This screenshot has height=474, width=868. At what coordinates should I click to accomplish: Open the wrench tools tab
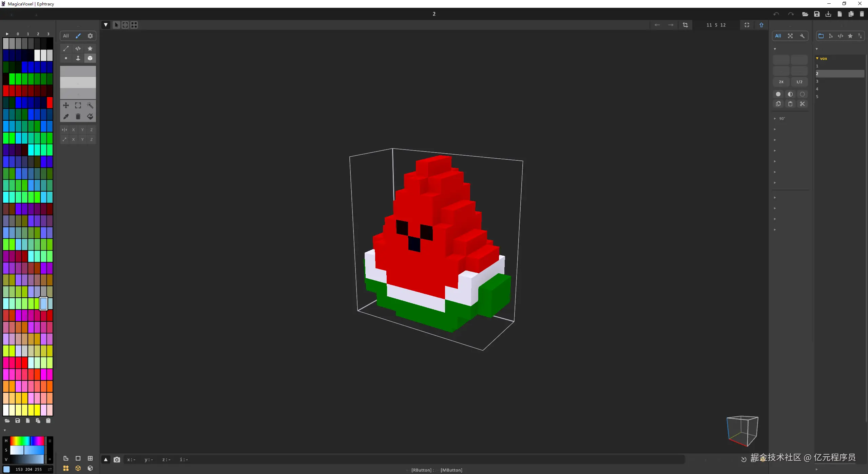(x=802, y=36)
